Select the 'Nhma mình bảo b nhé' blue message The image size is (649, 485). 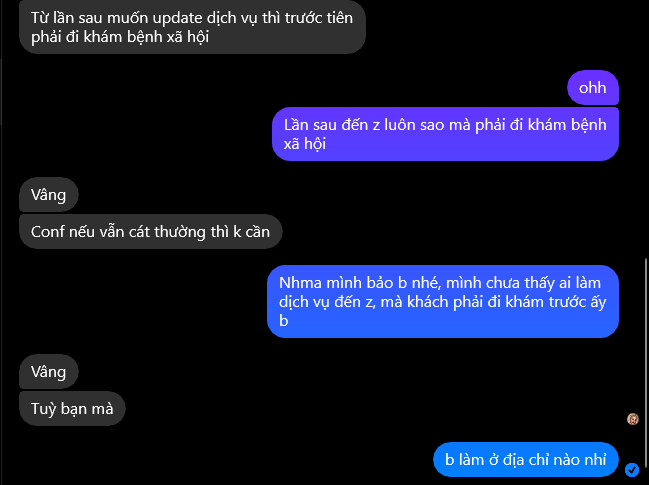(443, 302)
